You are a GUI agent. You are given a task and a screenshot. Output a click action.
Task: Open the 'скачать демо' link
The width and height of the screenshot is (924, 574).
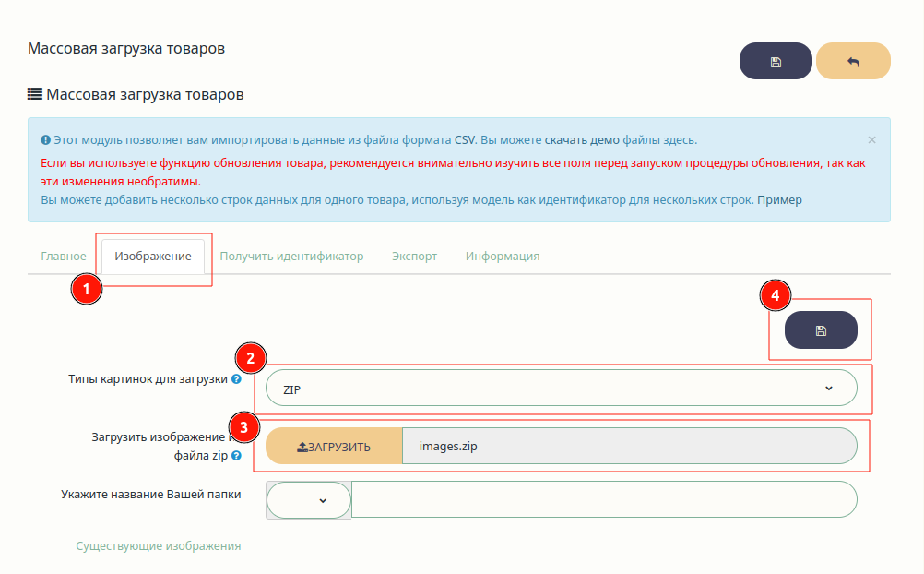pos(582,140)
